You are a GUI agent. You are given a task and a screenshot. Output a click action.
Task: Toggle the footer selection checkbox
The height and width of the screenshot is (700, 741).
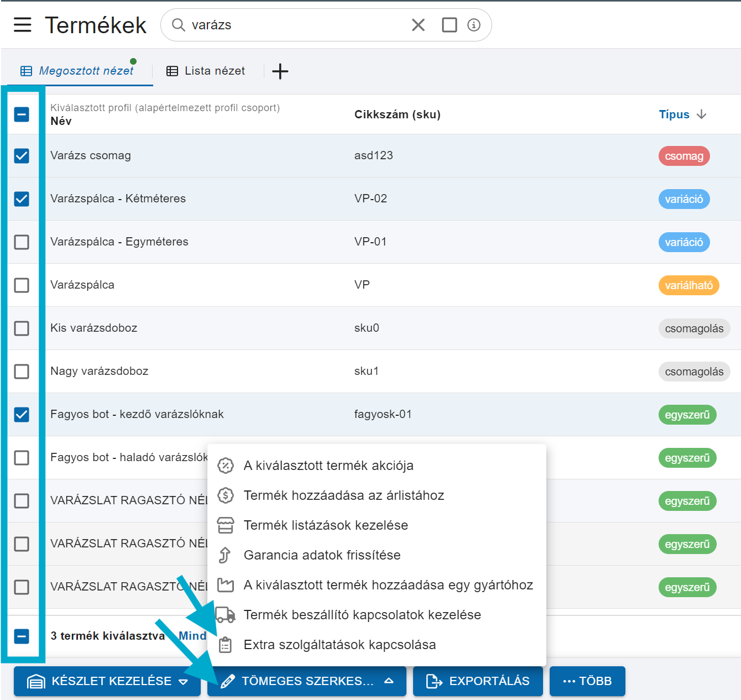click(22, 636)
